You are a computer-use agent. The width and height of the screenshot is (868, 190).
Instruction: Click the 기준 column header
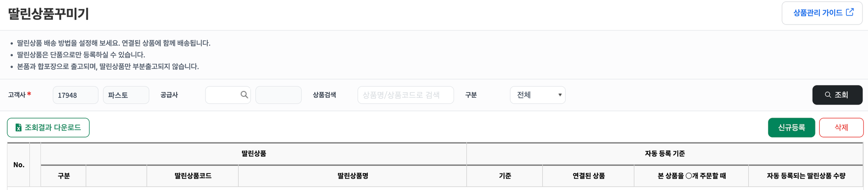pos(505,176)
